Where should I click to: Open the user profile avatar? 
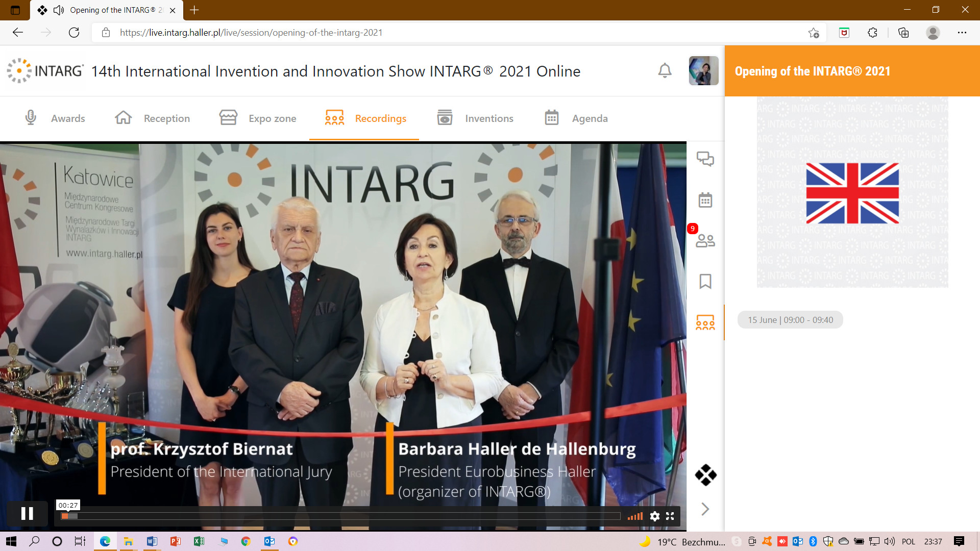[703, 70]
